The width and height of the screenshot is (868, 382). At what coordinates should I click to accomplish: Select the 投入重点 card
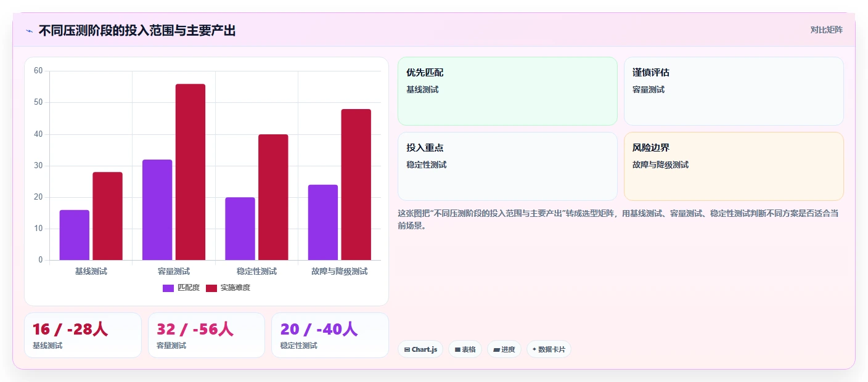pyautogui.click(x=507, y=166)
